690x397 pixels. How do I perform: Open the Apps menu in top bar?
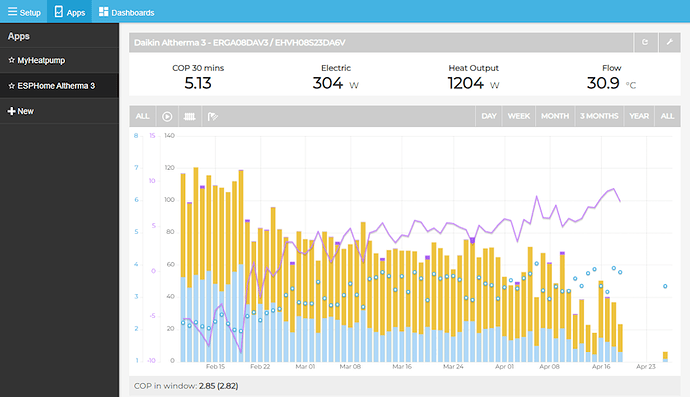[70, 12]
